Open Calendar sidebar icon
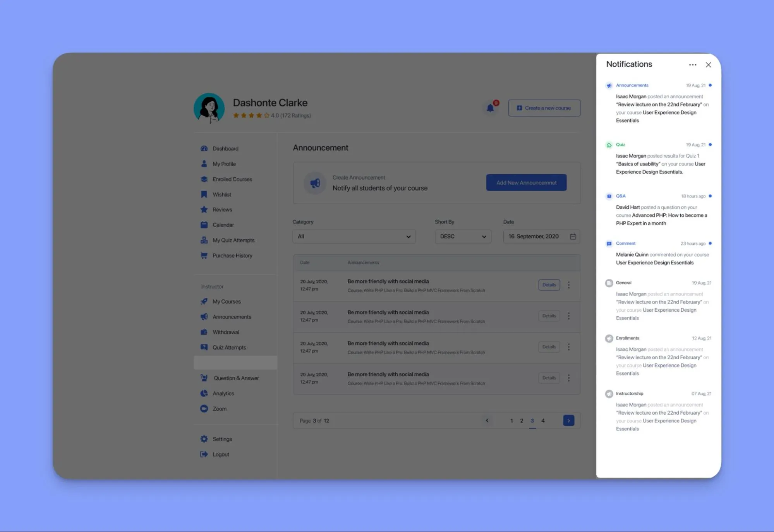Screen dimensions: 774x532 (x=204, y=225)
